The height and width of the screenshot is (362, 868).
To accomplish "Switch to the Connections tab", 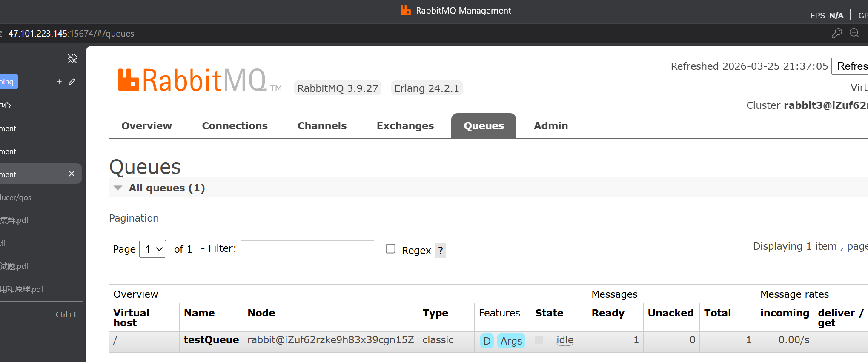I will (235, 126).
